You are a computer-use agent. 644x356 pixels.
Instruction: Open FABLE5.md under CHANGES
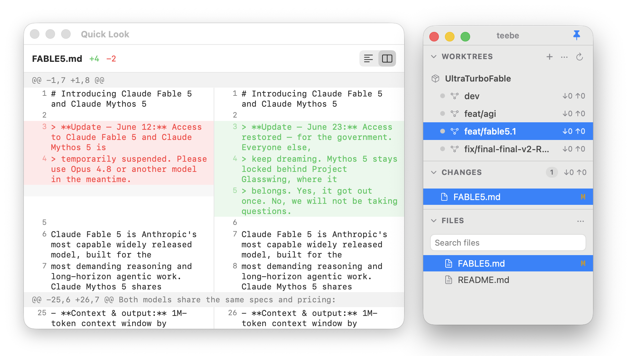pos(508,197)
